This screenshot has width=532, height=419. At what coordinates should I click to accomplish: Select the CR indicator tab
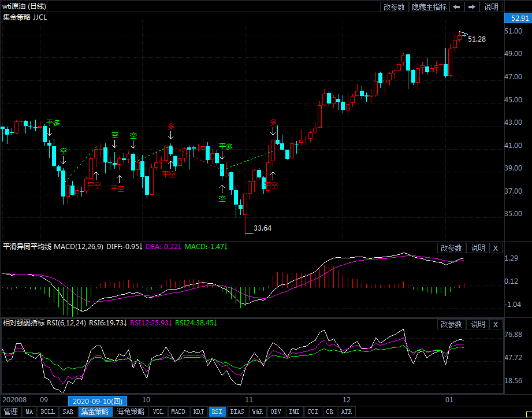329,412
